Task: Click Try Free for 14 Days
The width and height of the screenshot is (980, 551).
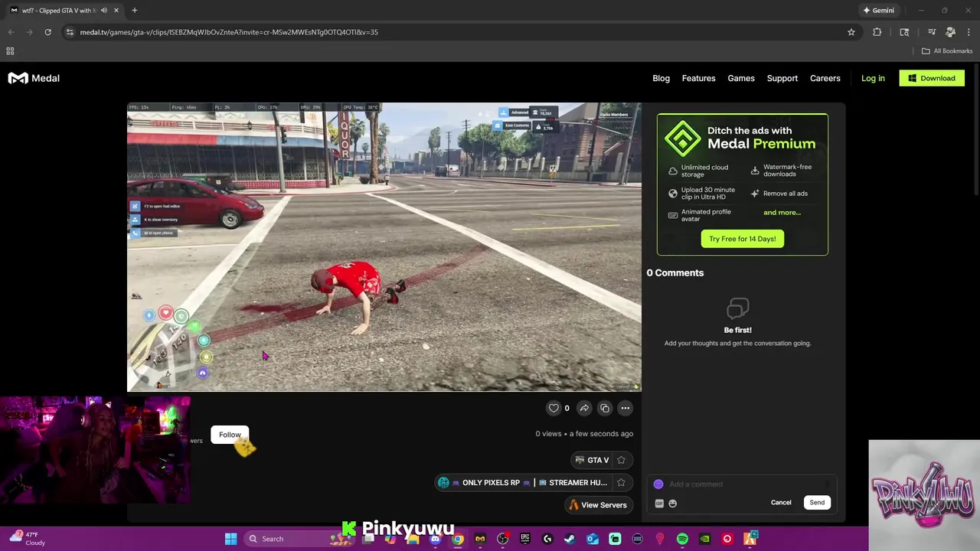Action: [x=742, y=239]
